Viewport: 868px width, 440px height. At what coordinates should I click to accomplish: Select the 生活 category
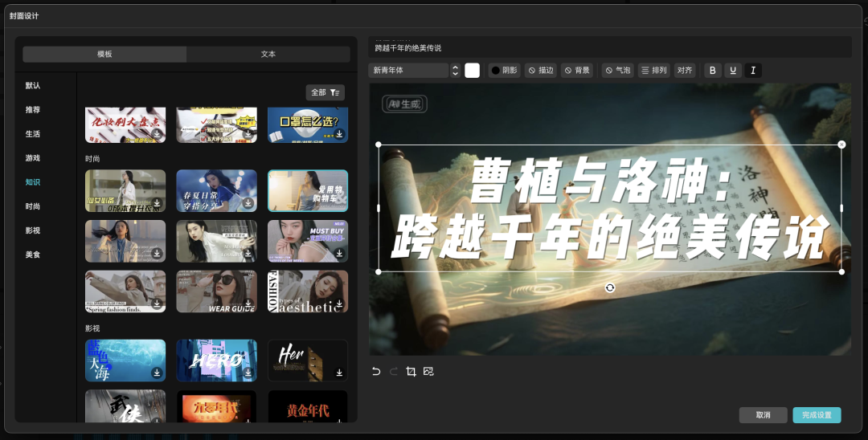(33, 134)
